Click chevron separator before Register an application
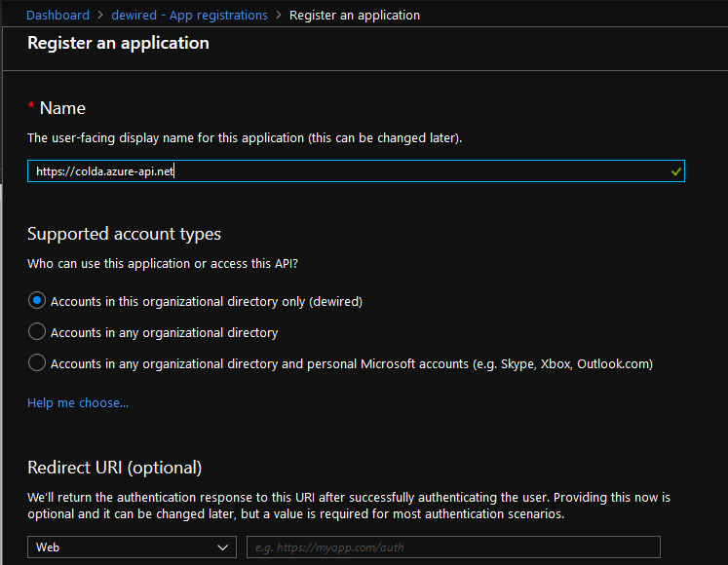728x565 pixels. [x=279, y=15]
